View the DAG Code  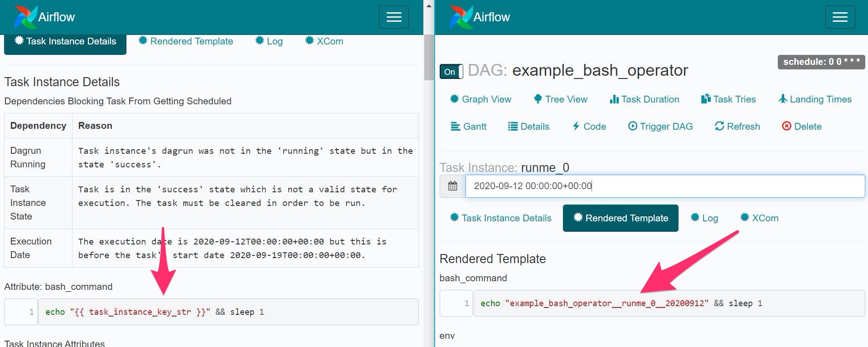click(x=589, y=127)
